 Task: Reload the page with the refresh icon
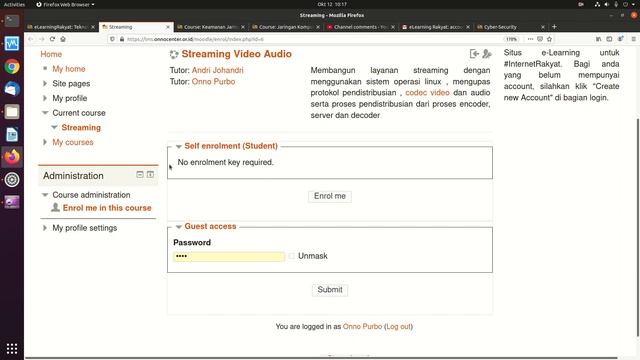(52, 39)
